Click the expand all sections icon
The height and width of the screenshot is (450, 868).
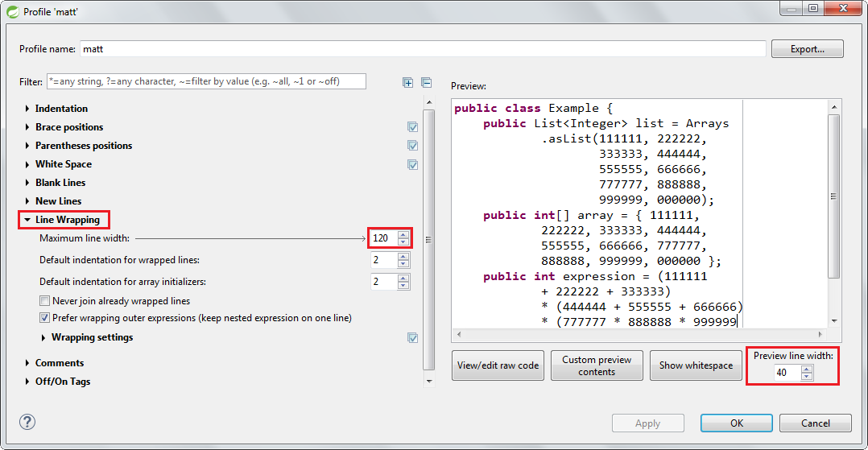408,82
